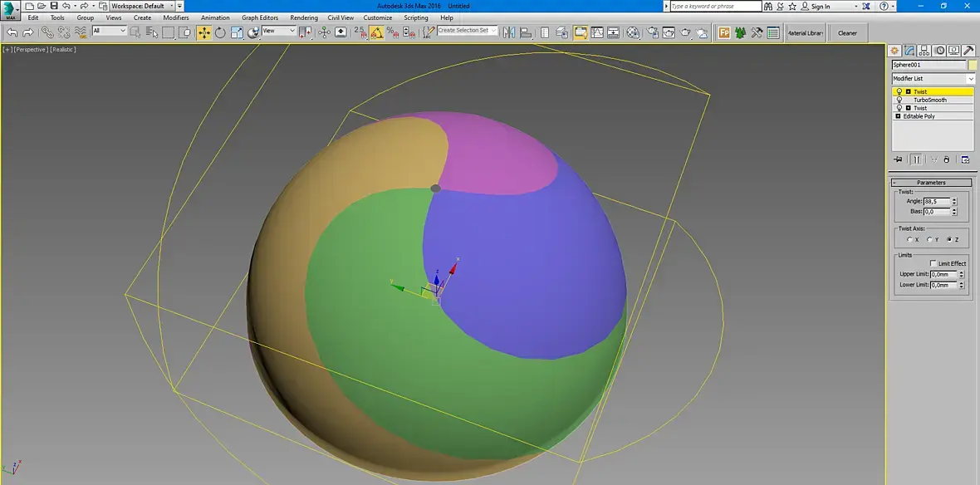980x485 pixels.
Task: Toggle Angle Snap in the toolbar
Action: click(x=376, y=32)
